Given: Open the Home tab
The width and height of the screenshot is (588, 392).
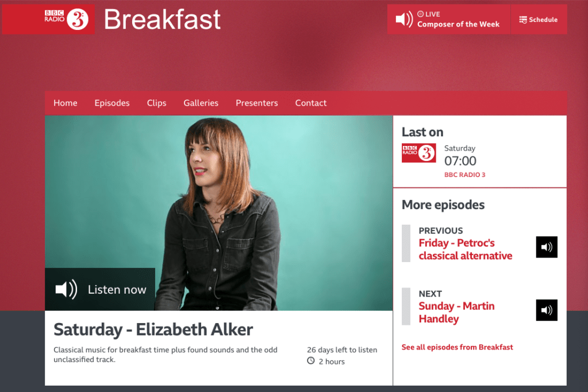Looking at the screenshot, I should (66, 103).
